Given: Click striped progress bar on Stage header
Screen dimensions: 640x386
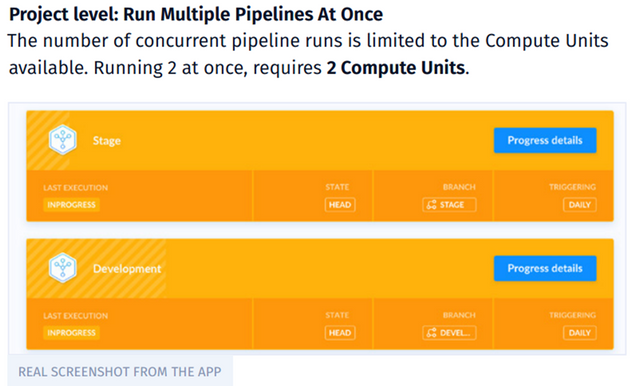Looking at the screenshot, I should click(x=48, y=140).
